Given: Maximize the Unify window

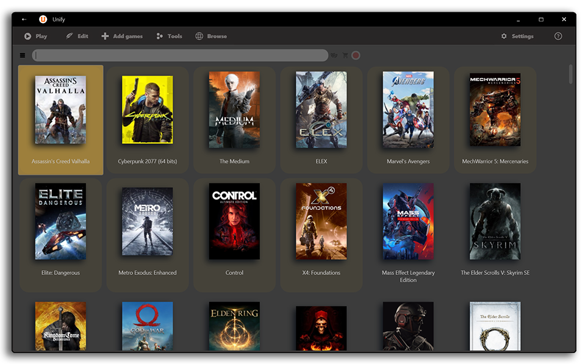Looking at the screenshot, I should click(x=541, y=20).
